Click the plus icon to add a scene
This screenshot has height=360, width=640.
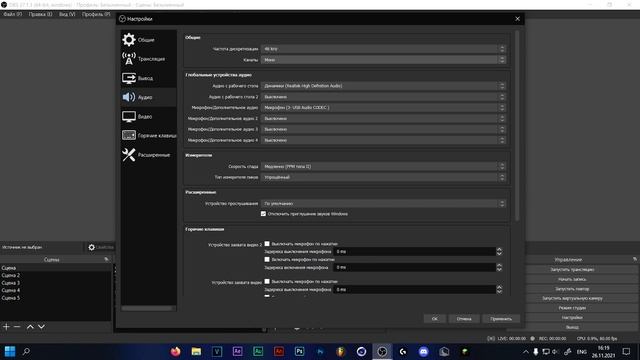(x=6, y=327)
